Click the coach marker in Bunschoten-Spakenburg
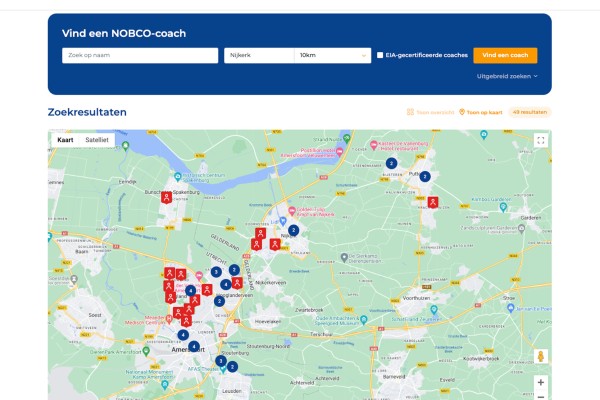 point(166,197)
